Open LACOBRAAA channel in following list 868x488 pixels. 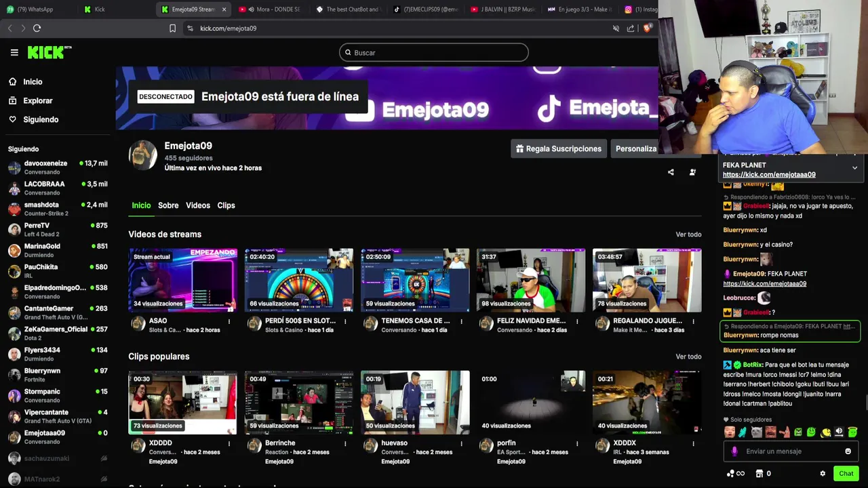tap(58, 188)
